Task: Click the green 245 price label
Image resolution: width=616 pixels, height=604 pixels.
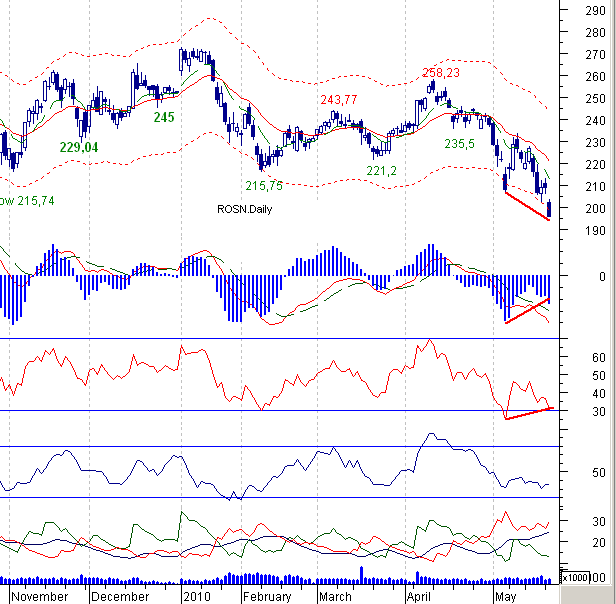Action: 164,117
